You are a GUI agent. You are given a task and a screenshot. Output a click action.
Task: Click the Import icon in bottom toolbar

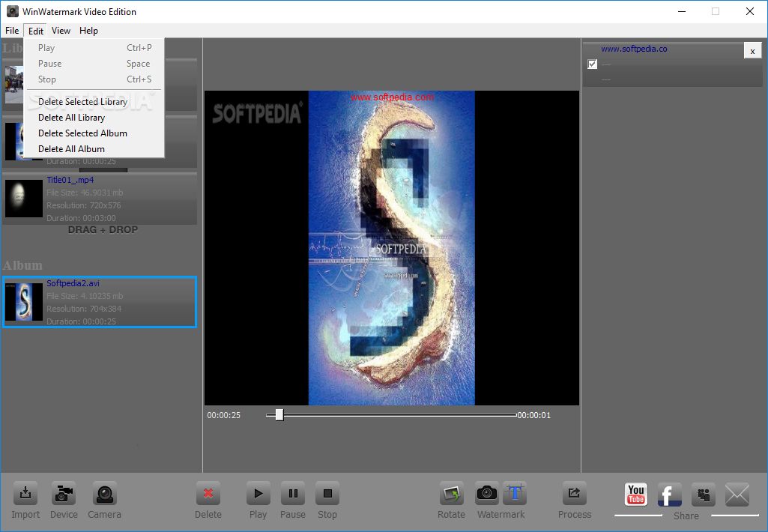[25, 494]
